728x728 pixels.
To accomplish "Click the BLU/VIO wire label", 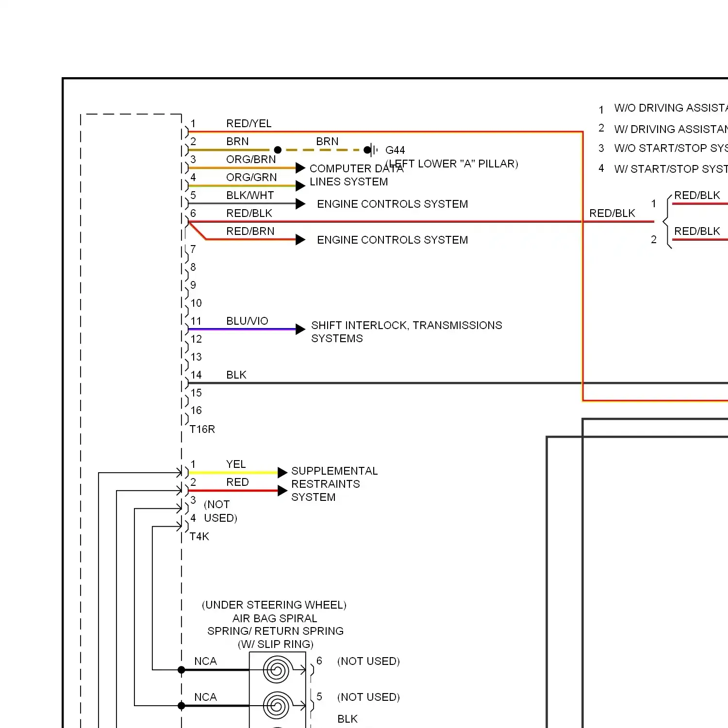I will coord(247,321).
